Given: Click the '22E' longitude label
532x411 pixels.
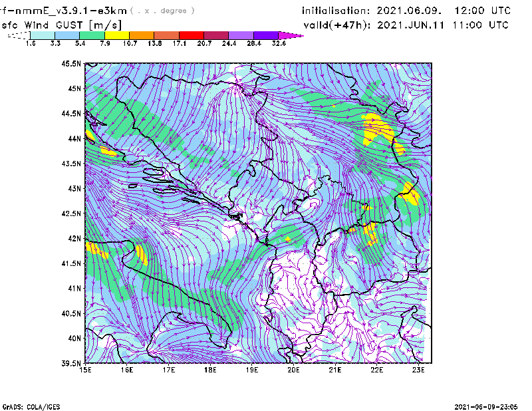Looking at the screenshot, I should tap(376, 370).
